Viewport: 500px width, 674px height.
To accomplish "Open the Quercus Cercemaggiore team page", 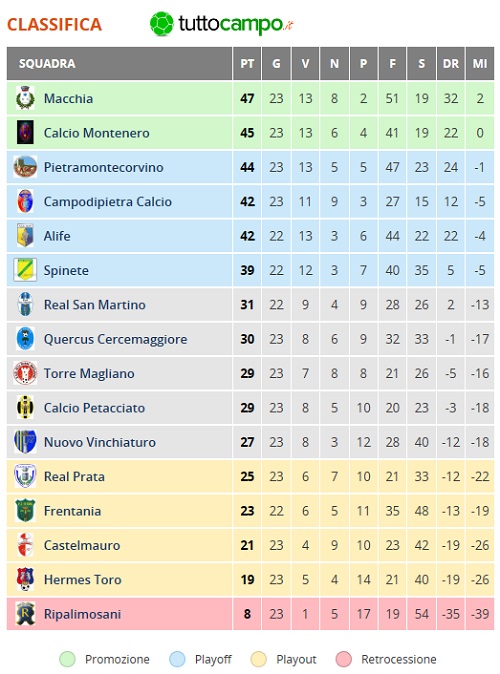I will [115, 339].
